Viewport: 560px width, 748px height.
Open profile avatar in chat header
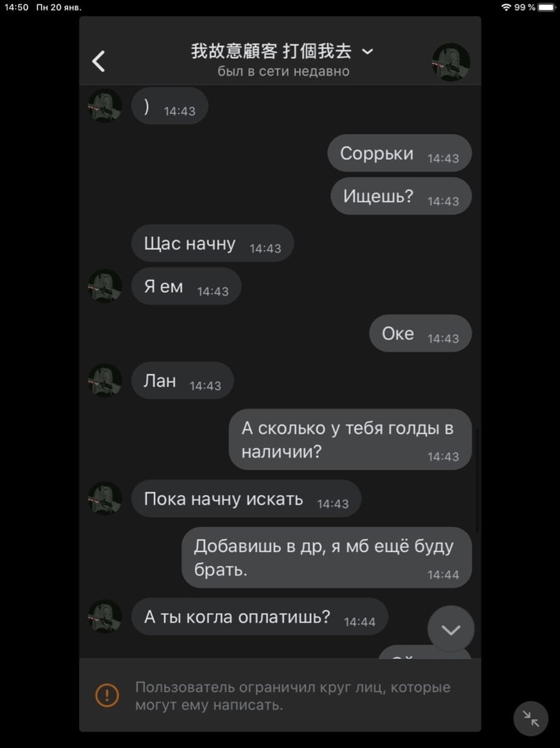pos(451,62)
